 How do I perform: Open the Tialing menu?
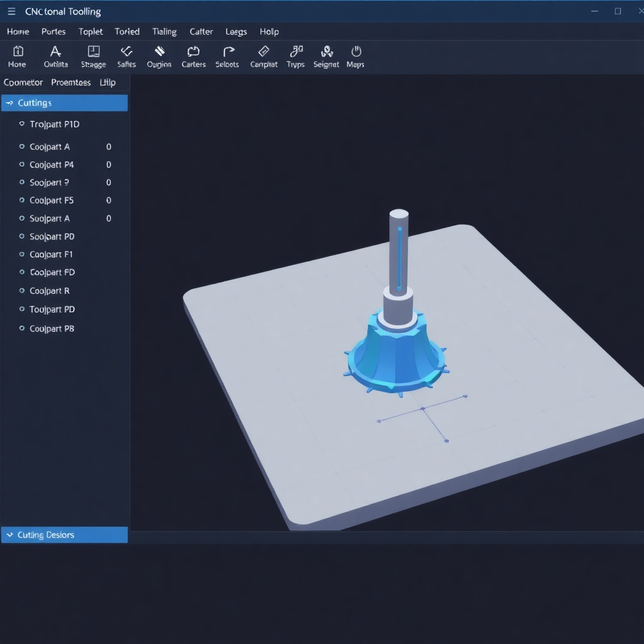point(164,31)
